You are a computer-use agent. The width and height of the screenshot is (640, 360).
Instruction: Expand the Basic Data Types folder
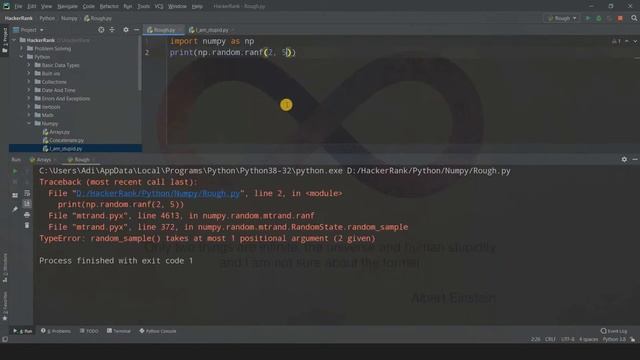coord(29,65)
